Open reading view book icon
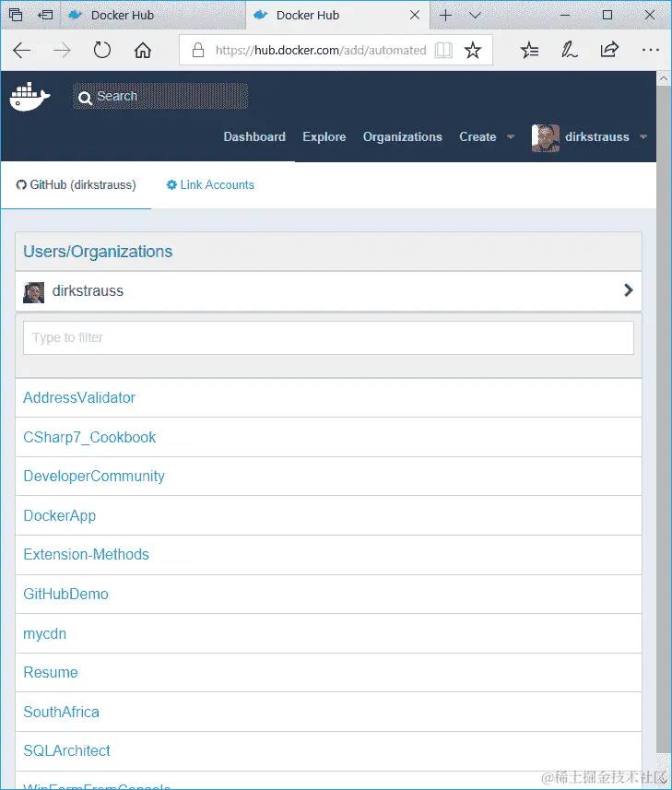 pos(443,50)
